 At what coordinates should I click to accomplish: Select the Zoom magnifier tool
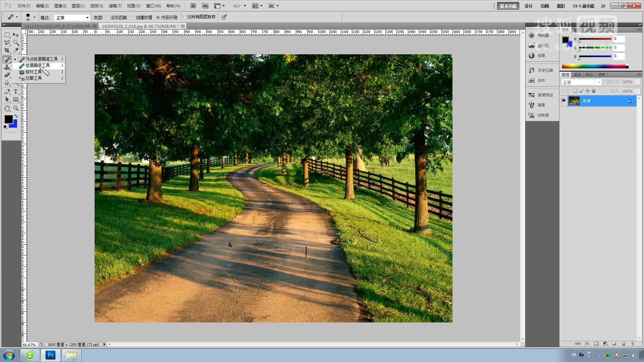tap(16, 108)
